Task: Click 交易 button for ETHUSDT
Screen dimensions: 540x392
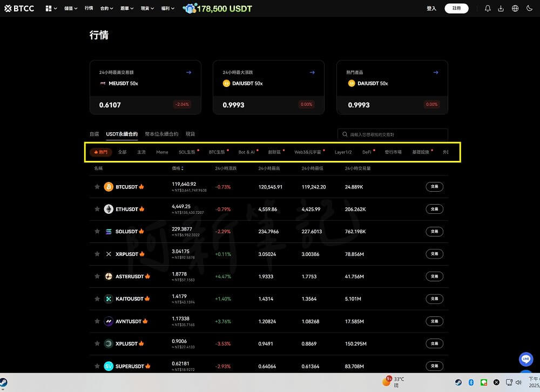Action: (x=434, y=209)
